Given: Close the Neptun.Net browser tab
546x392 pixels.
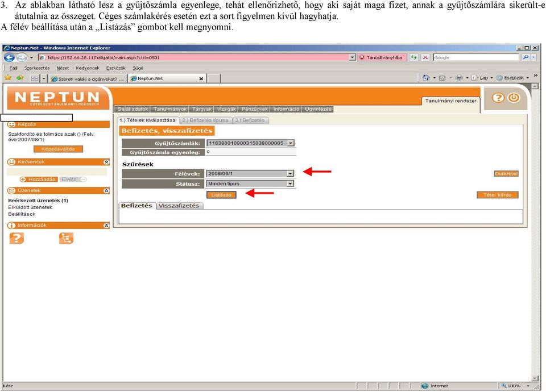Looking at the screenshot, I should point(201,78).
